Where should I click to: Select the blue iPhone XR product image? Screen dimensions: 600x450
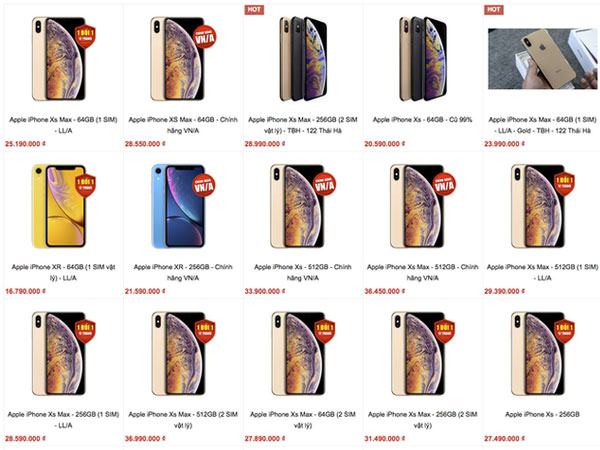pos(178,206)
